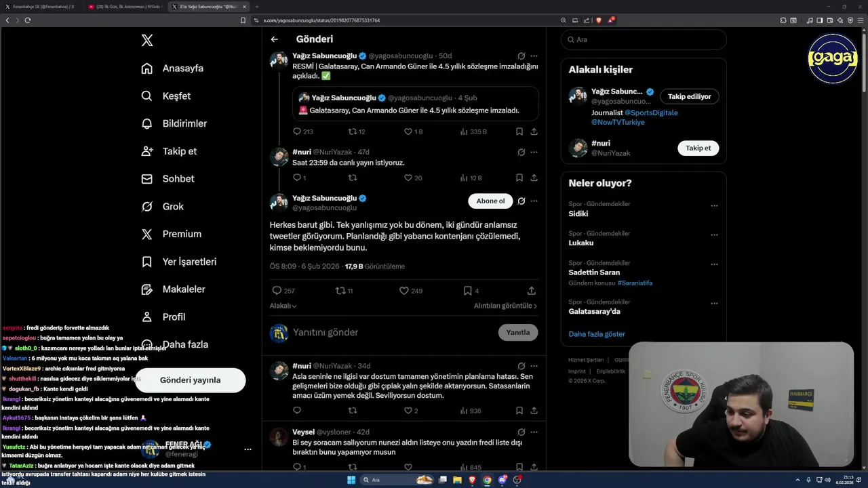Click Gönderi yayınla button
Viewport: 868px width, 488px height.
pyautogui.click(x=190, y=380)
